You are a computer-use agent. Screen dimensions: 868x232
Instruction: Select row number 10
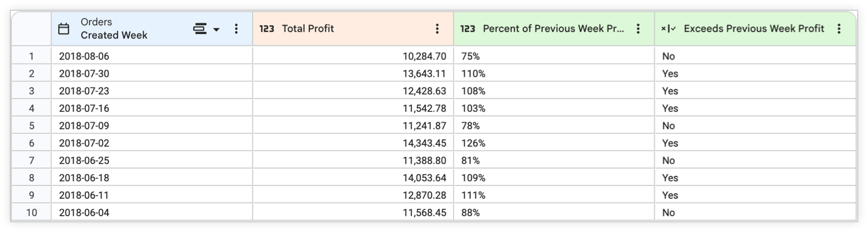pyautogui.click(x=31, y=213)
